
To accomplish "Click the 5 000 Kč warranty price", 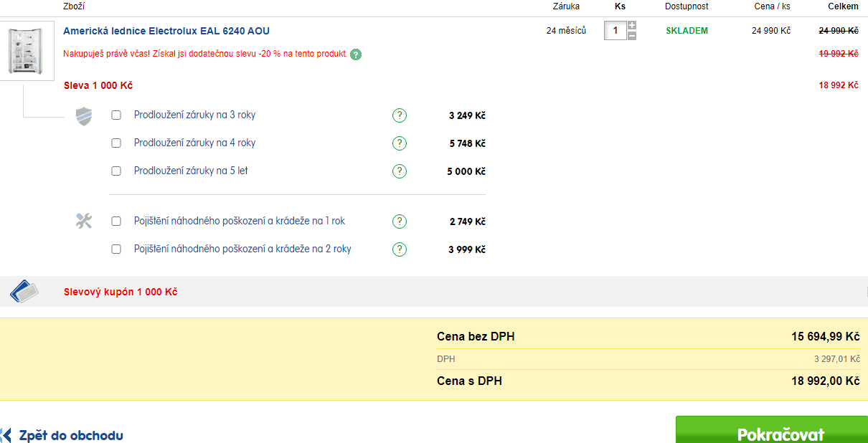I will click(466, 171).
